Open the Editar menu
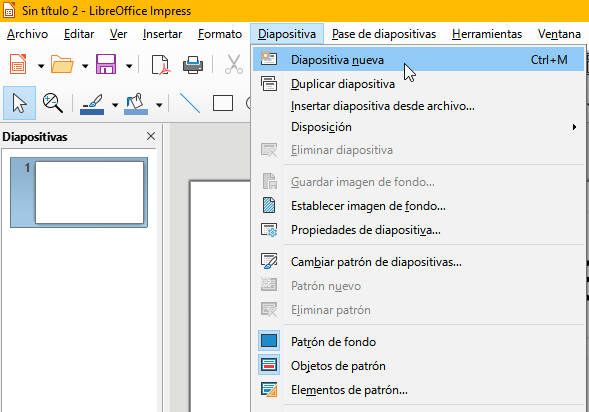Screen dimensions: 589x412 (79, 34)
